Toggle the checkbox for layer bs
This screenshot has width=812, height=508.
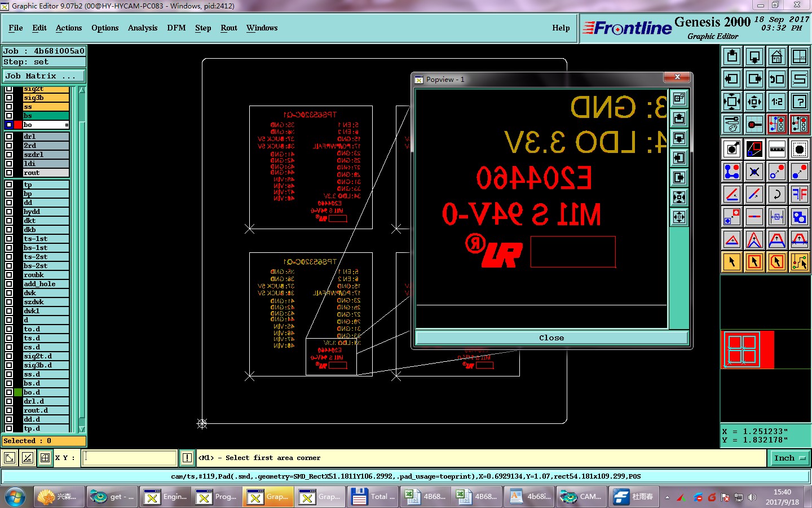click(x=8, y=116)
